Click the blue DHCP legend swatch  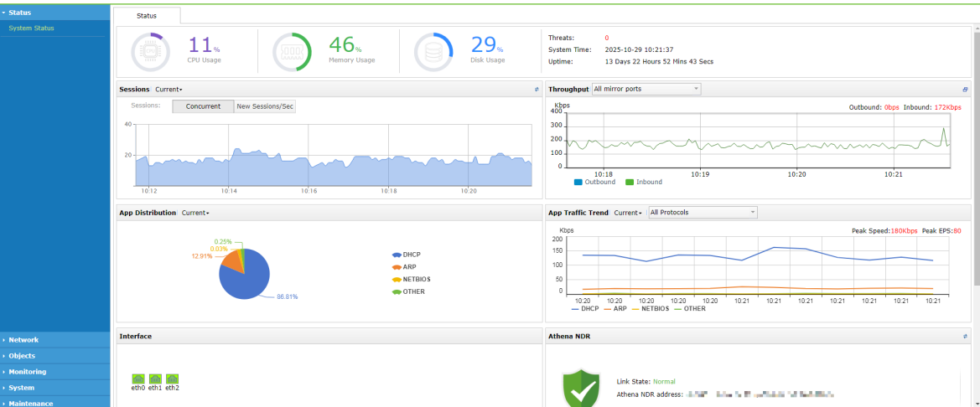pyautogui.click(x=397, y=255)
